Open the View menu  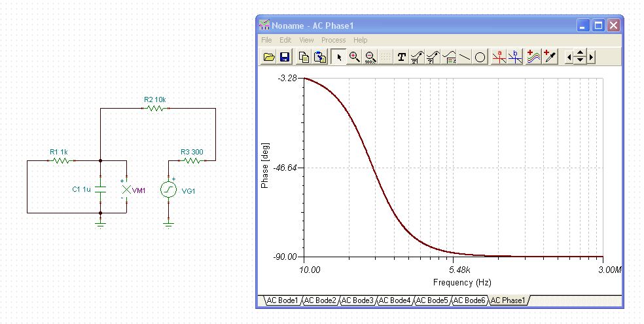pyautogui.click(x=306, y=40)
